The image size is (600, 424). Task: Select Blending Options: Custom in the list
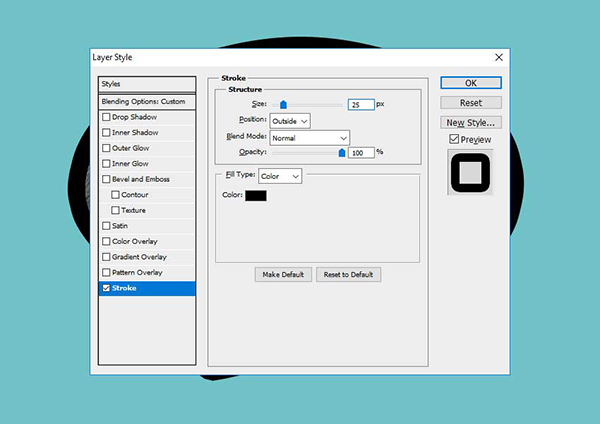146,102
